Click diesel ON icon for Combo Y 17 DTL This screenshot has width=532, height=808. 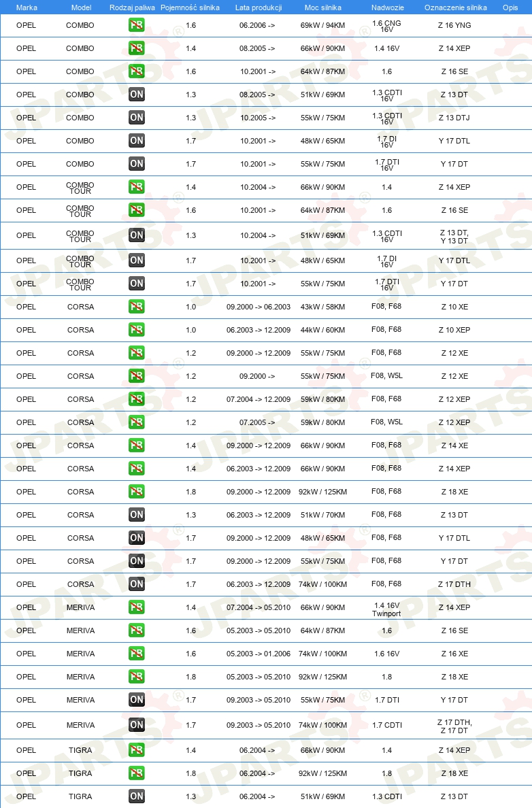(137, 141)
